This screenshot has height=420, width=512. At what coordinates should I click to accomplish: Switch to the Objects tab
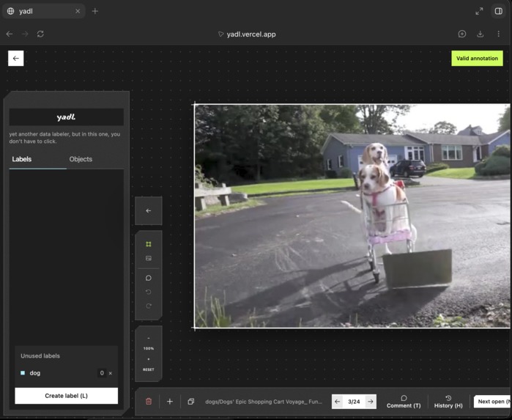click(81, 159)
